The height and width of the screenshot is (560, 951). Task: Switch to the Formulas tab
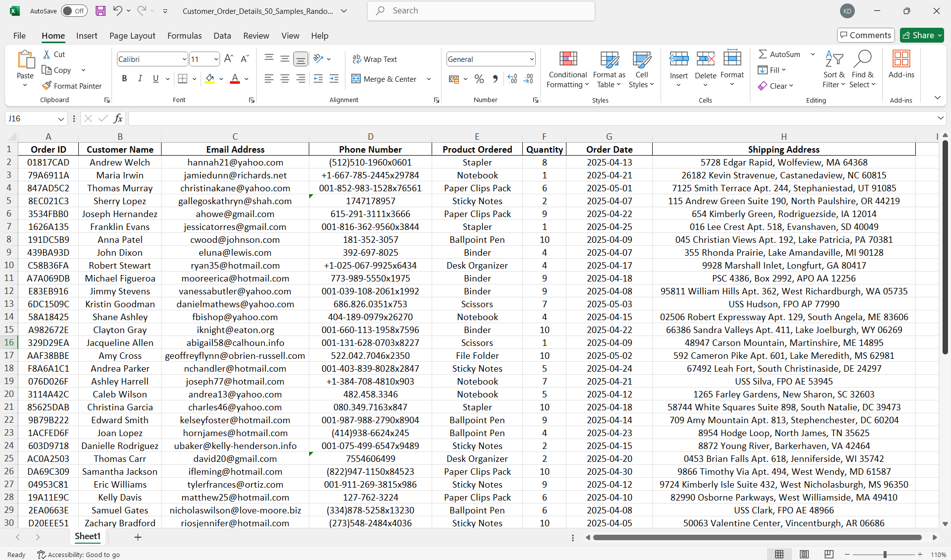click(x=184, y=36)
